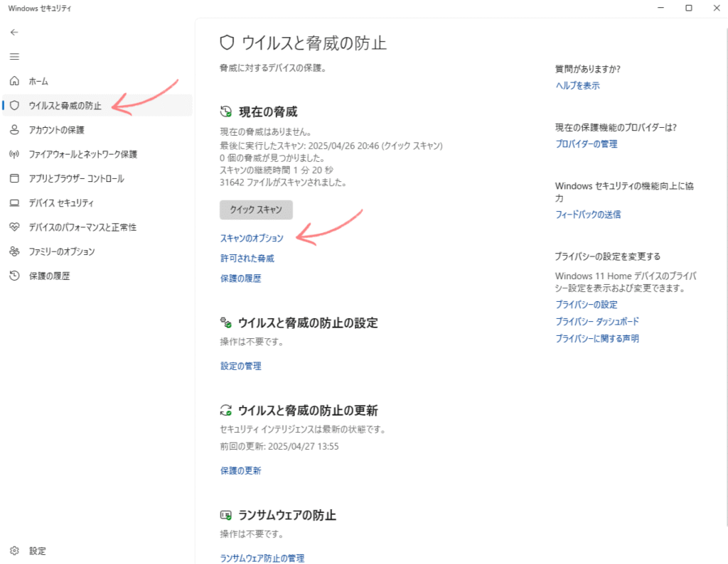Click the ウイルスと脅威の防止の更新 heading
The image size is (728, 564).
pyautogui.click(x=309, y=411)
